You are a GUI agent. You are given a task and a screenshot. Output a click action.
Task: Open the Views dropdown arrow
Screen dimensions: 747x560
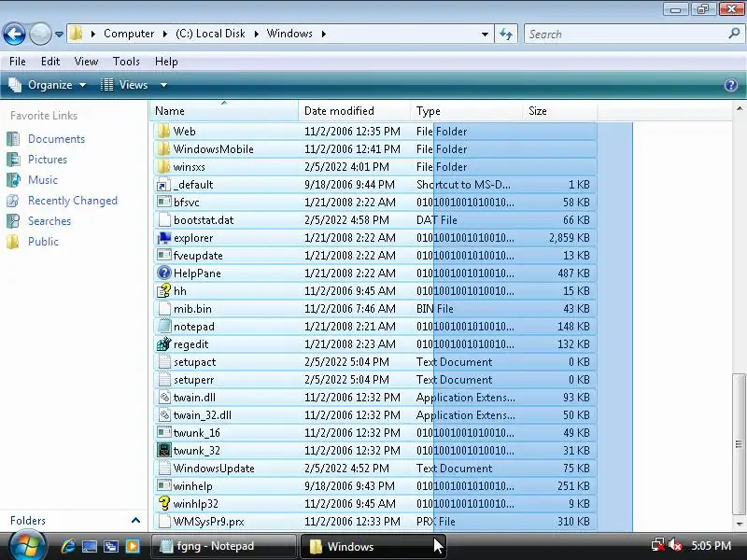tap(163, 85)
